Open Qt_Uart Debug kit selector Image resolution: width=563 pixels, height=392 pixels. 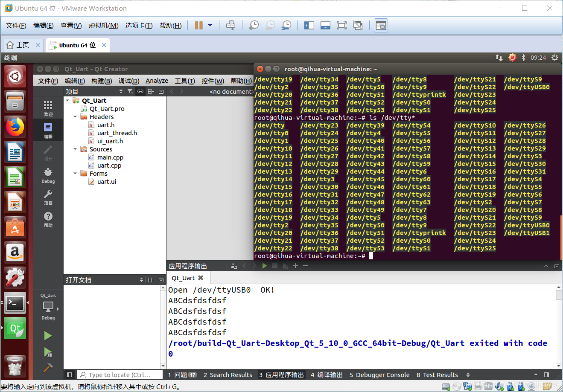[48, 307]
